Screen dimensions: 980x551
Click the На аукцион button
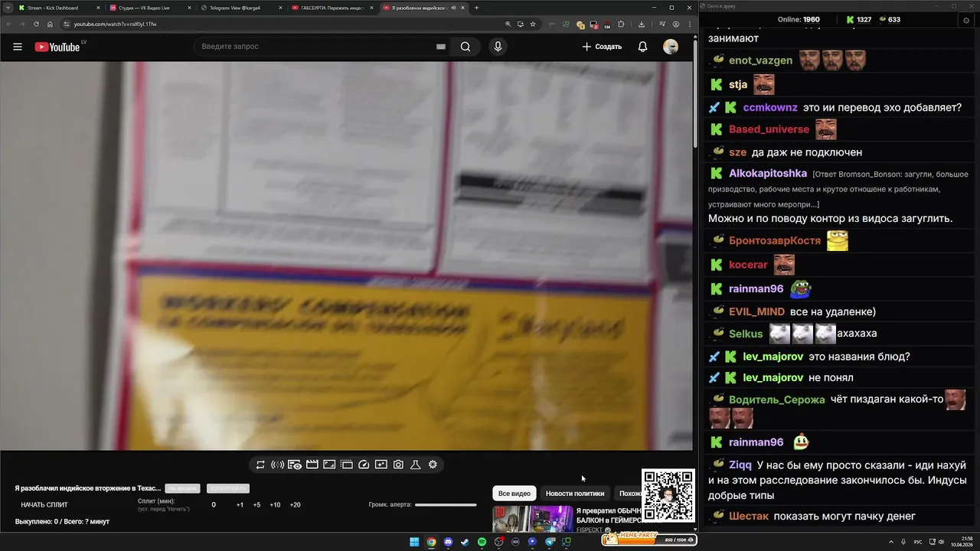point(182,488)
